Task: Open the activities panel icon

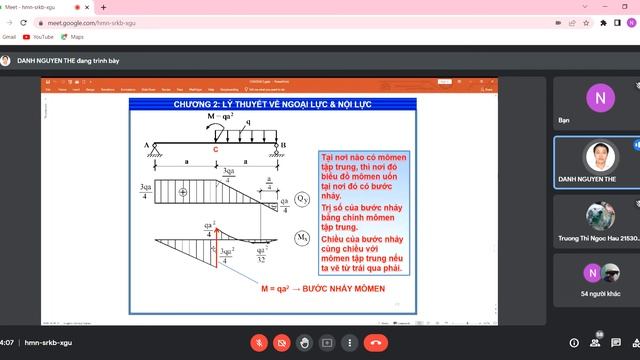Action: (x=636, y=343)
